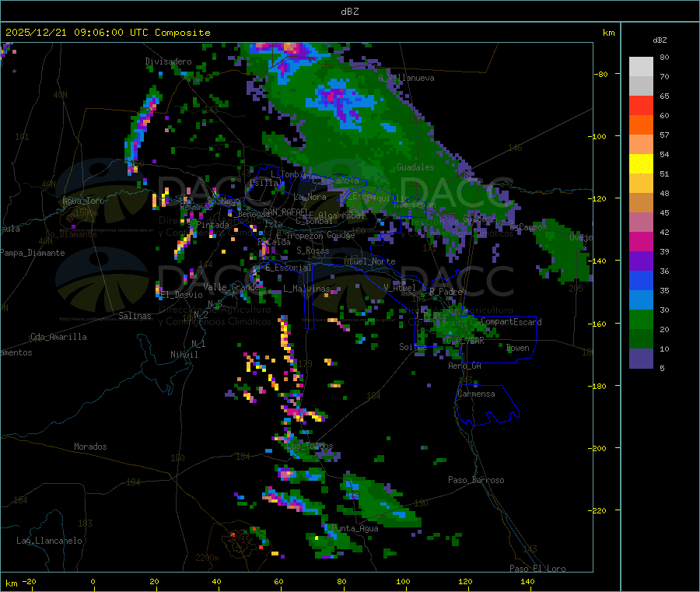This screenshot has width=700, height=592.
Task: Click the timestamp 2025/12/21 09:06:00 UTC Composite
Action: point(107,33)
